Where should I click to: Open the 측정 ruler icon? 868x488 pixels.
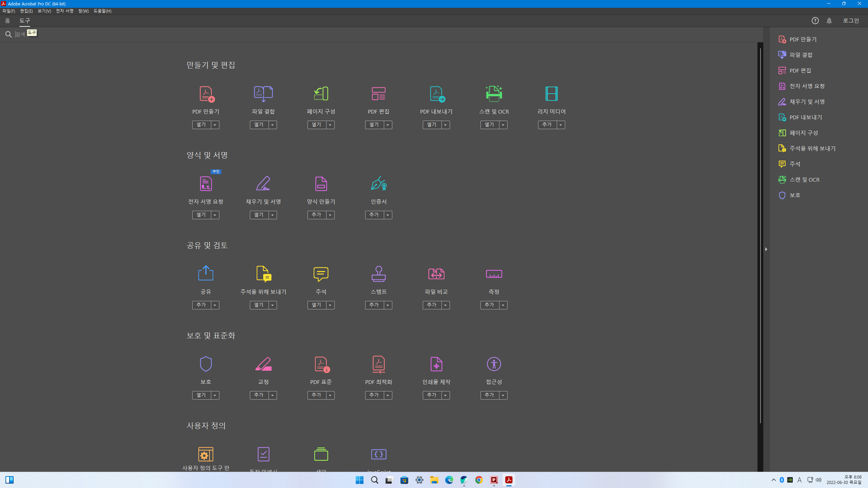[494, 274]
